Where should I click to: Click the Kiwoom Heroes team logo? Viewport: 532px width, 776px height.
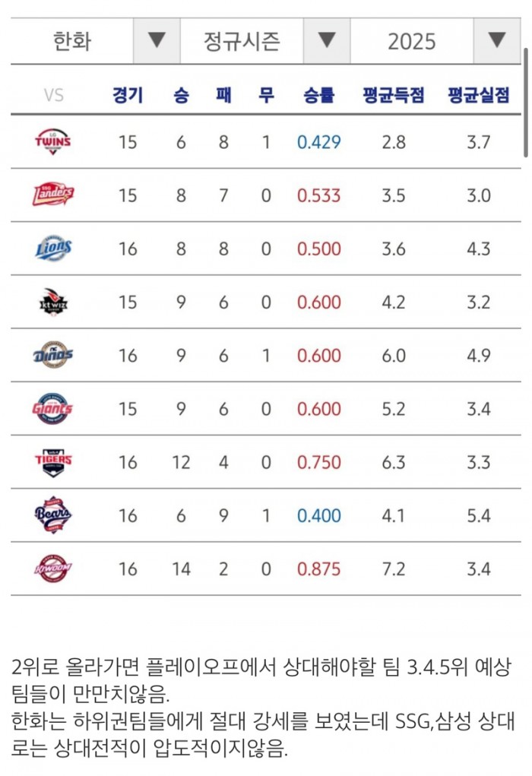click(53, 569)
